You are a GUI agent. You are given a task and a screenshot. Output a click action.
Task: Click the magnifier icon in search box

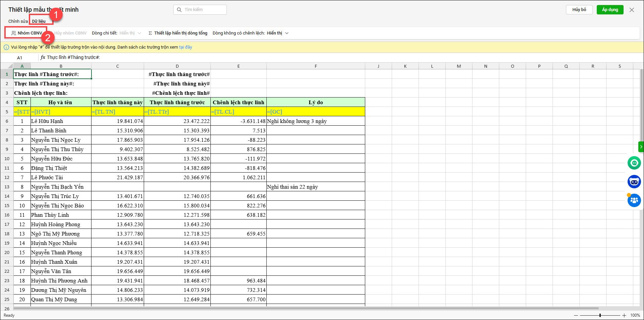pyautogui.click(x=179, y=10)
